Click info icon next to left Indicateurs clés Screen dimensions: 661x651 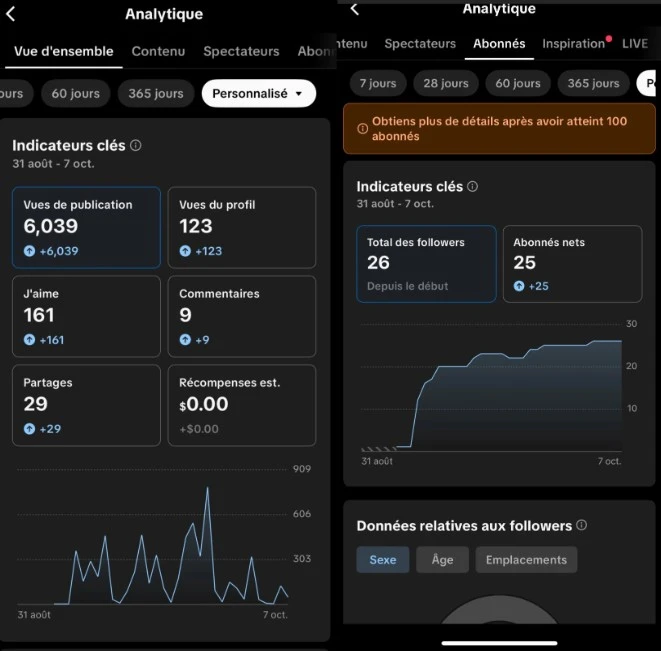click(x=136, y=145)
